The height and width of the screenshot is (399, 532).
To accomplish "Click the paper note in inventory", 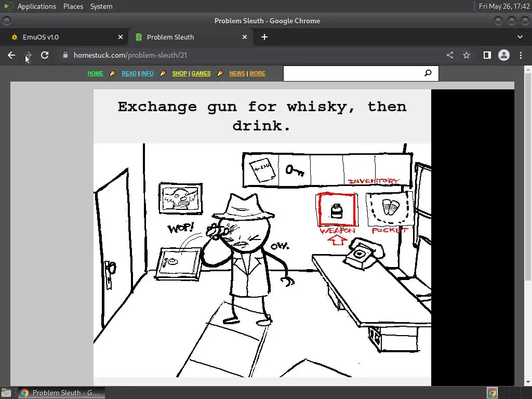I will 262,170.
